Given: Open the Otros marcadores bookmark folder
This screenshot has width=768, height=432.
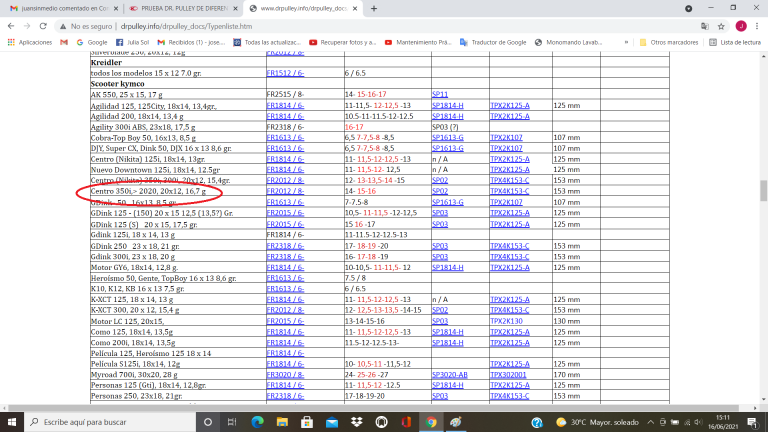Looking at the screenshot, I should [664, 43].
